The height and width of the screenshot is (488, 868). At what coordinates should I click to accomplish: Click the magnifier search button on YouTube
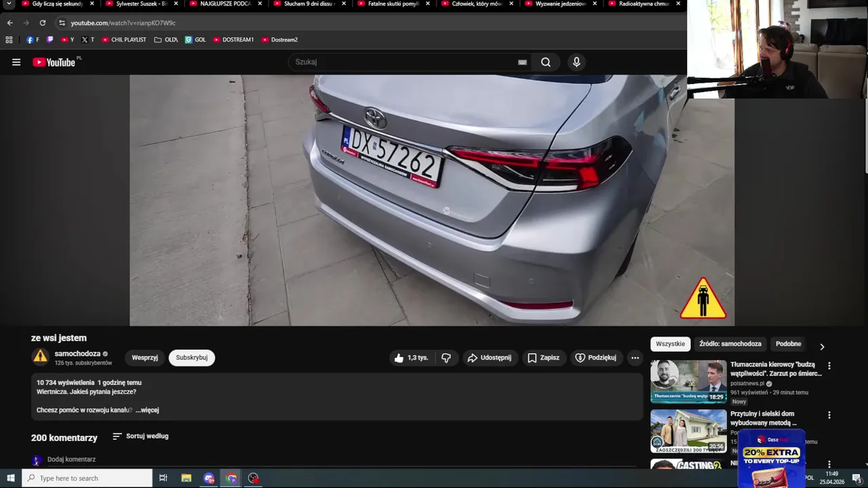coord(546,62)
